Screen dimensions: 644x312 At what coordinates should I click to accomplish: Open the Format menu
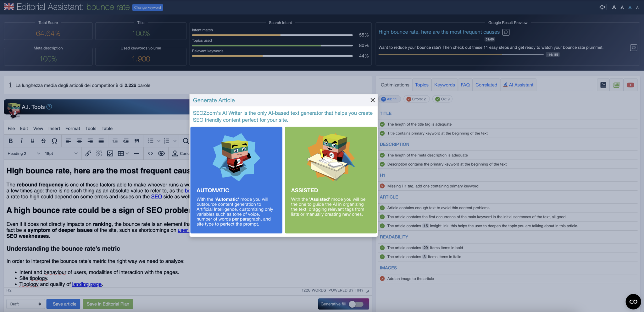73,129
